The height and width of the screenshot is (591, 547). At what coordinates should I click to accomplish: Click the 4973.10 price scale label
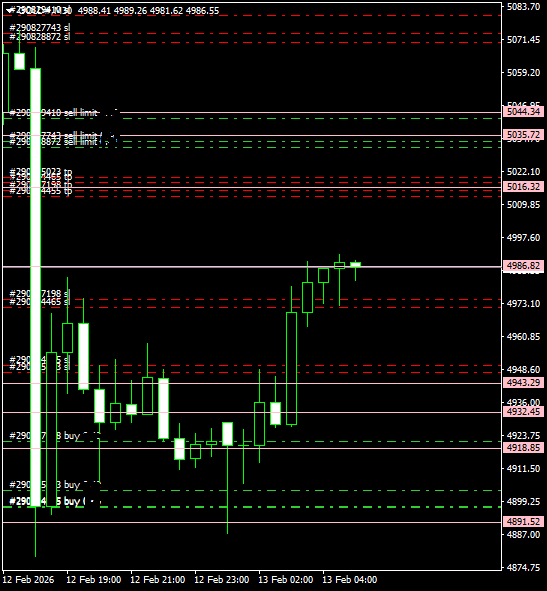tap(523, 303)
